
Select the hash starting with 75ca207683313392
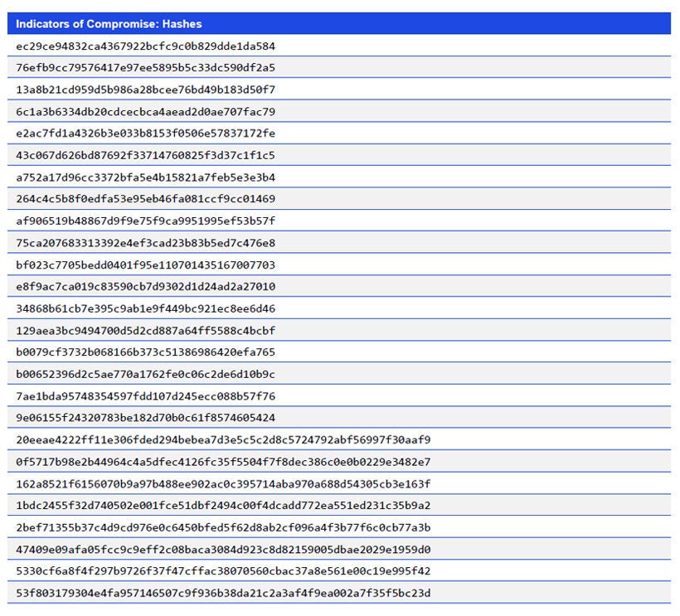(149, 243)
